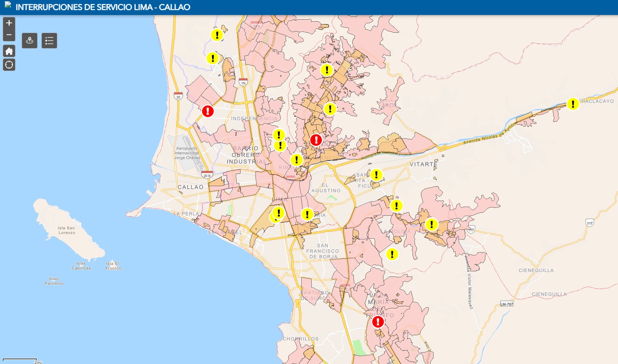Viewport: 618px width, 364px height.
Task: Select yellow marker north of San Francisco de Borja
Action: (x=307, y=215)
